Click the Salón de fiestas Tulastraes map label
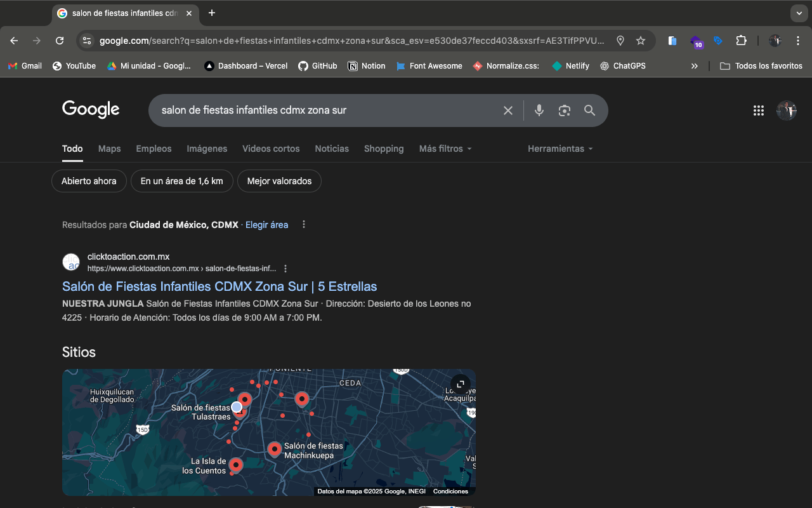This screenshot has height=508, width=812. click(200, 412)
